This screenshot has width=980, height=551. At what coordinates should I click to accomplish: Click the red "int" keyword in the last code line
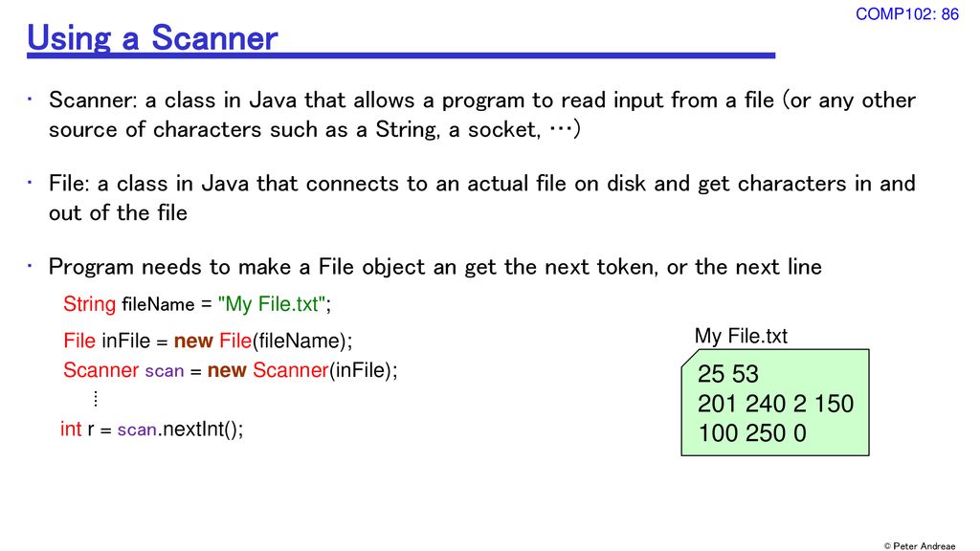71,430
